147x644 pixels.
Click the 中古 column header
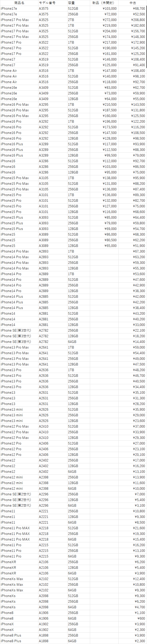(133, 3)
